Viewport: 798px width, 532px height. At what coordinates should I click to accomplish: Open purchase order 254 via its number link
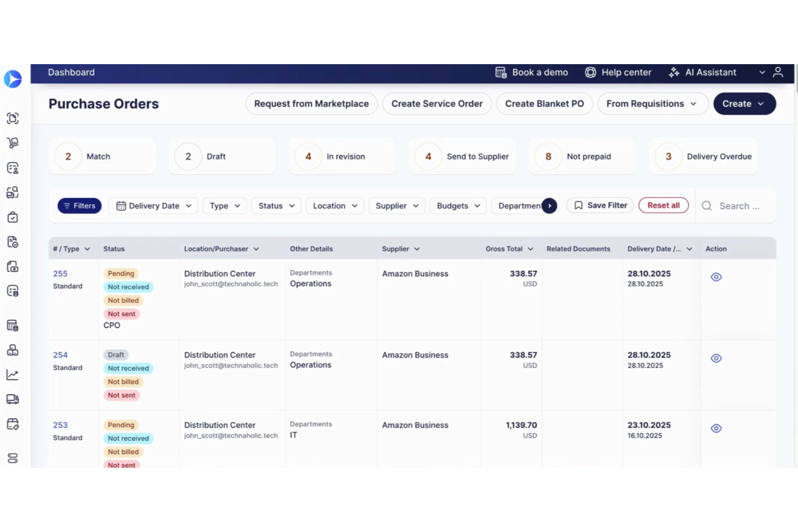[60, 355]
